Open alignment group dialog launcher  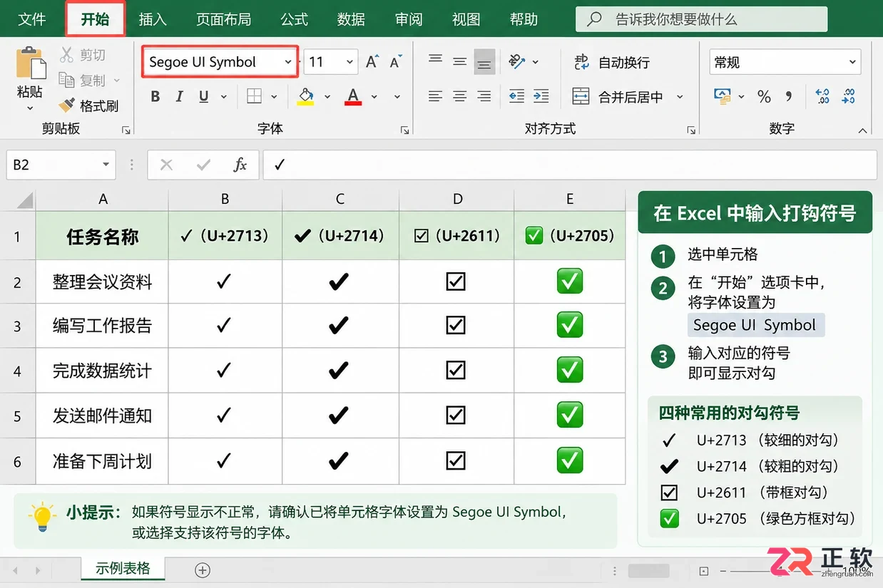[x=691, y=130]
